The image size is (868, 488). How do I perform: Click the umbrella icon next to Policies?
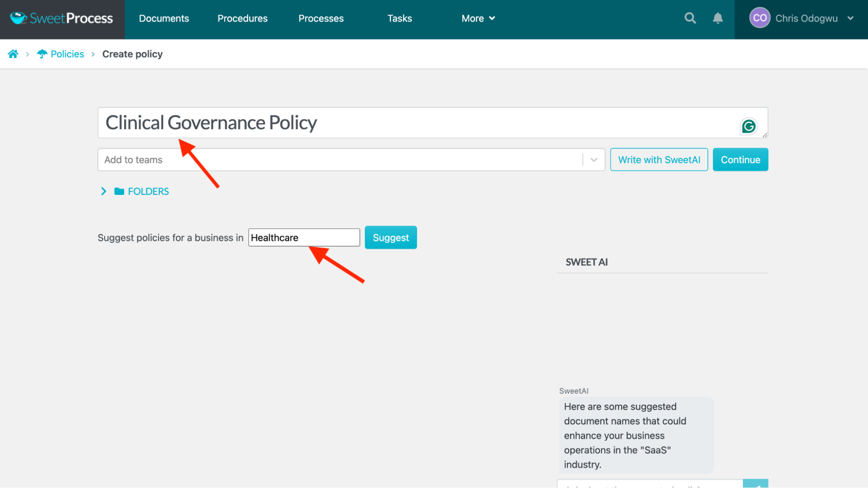click(42, 53)
